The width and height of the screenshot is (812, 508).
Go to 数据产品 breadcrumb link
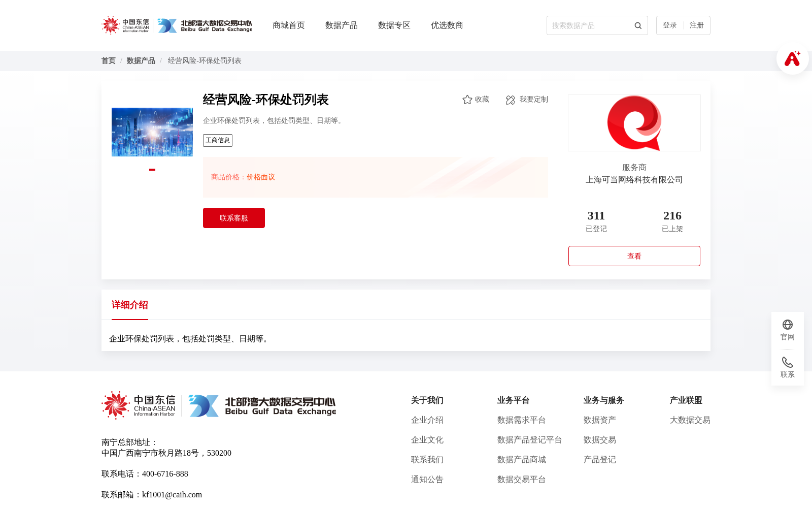click(141, 61)
